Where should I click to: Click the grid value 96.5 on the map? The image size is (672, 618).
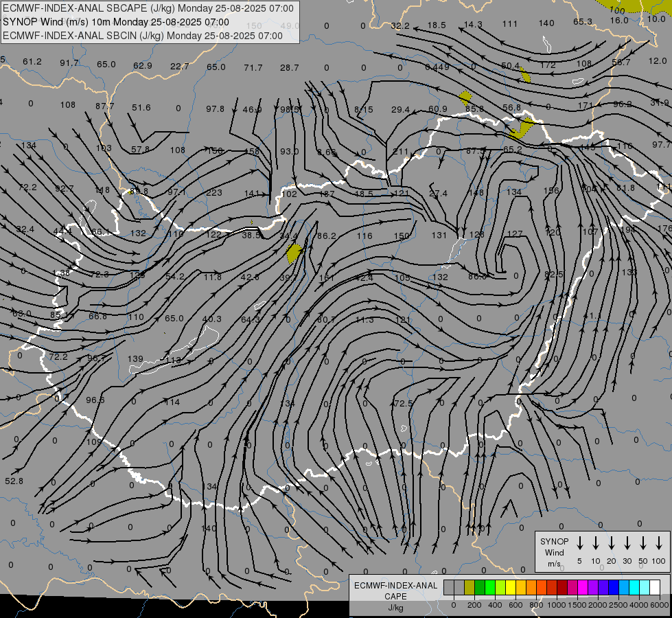pos(95,400)
